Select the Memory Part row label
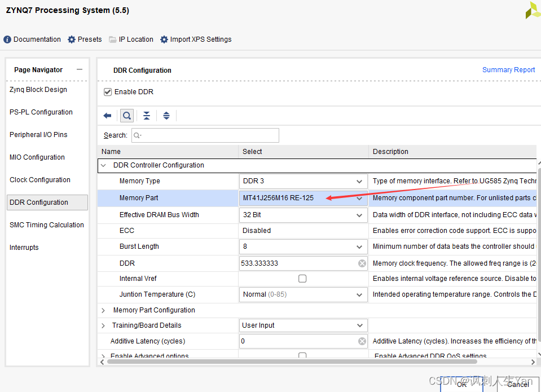This screenshot has height=392, width=541. pyautogui.click(x=139, y=198)
